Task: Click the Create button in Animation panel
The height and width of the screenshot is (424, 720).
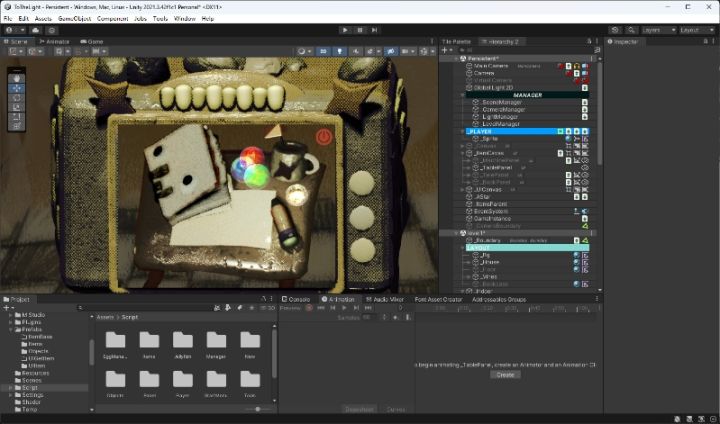Action: [x=505, y=375]
